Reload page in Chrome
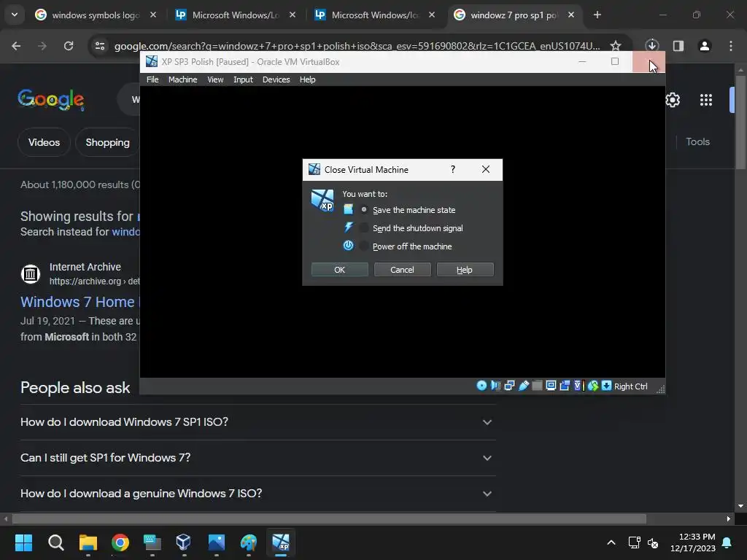This screenshot has height=560, width=747. (x=69, y=46)
